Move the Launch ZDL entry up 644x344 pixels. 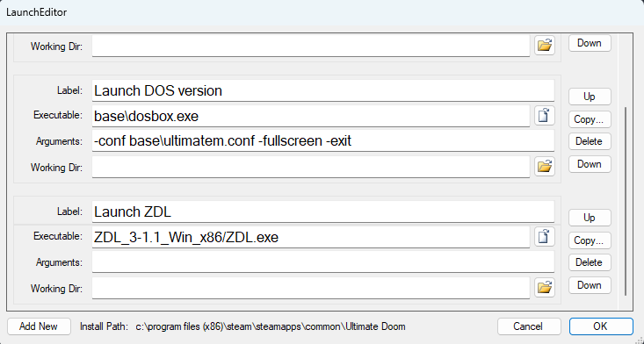point(590,218)
